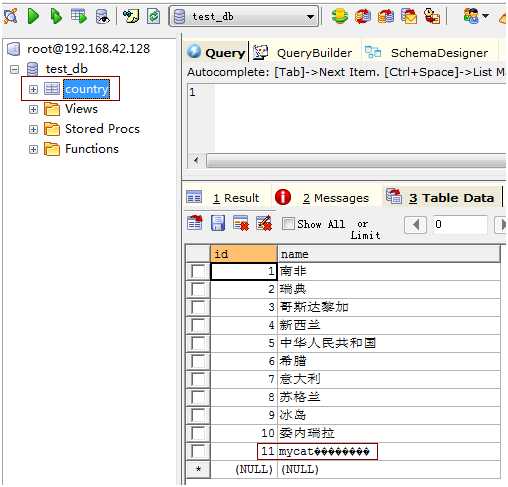Click the (NULL) id cell in new row

244,469
